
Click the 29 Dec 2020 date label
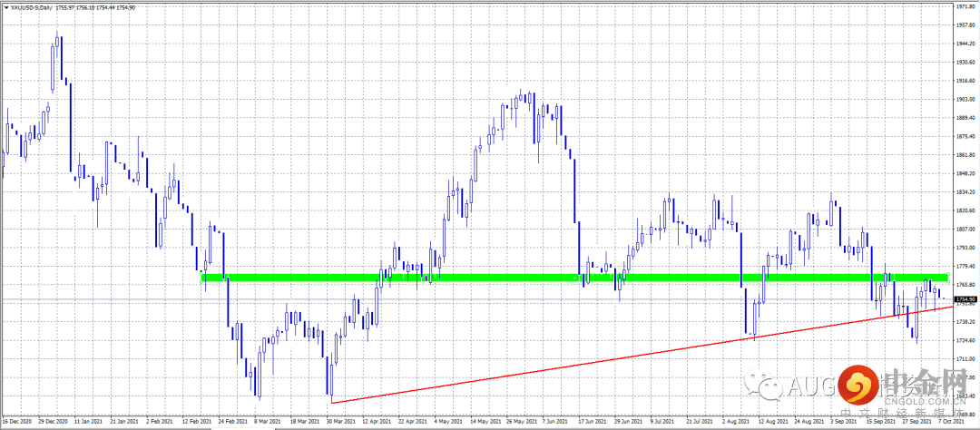pyautogui.click(x=52, y=423)
